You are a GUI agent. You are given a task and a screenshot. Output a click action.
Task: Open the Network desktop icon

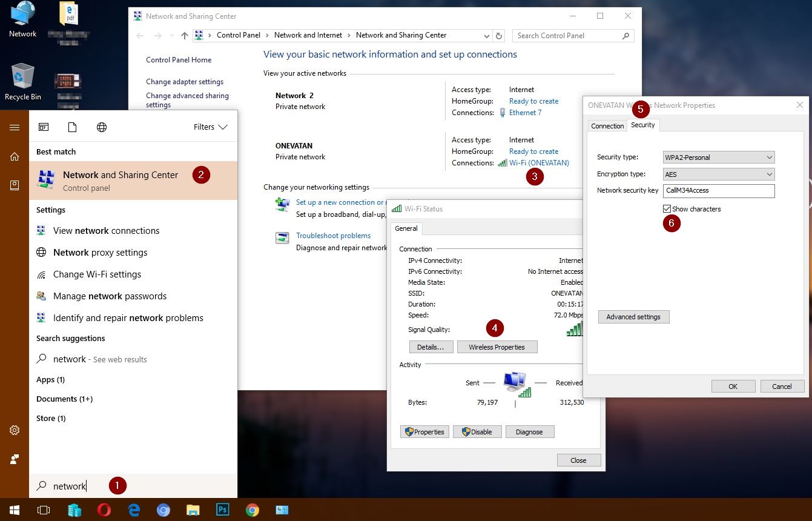tap(23, 20)
